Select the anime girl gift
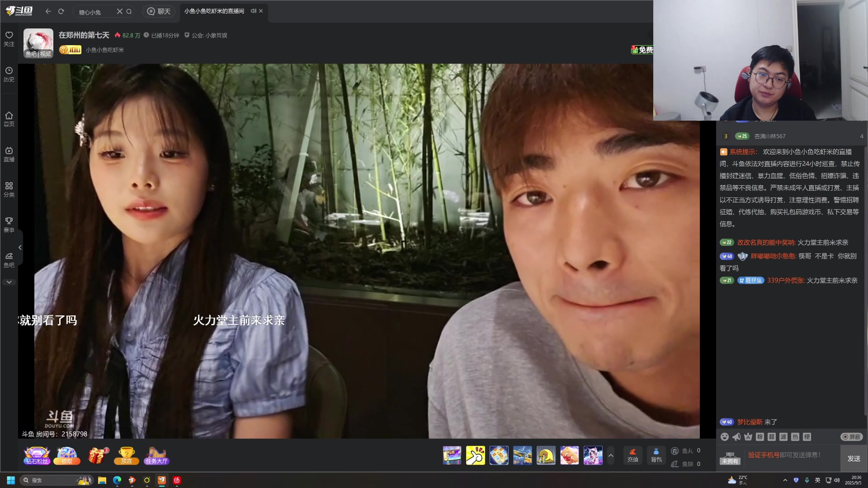 593,455
